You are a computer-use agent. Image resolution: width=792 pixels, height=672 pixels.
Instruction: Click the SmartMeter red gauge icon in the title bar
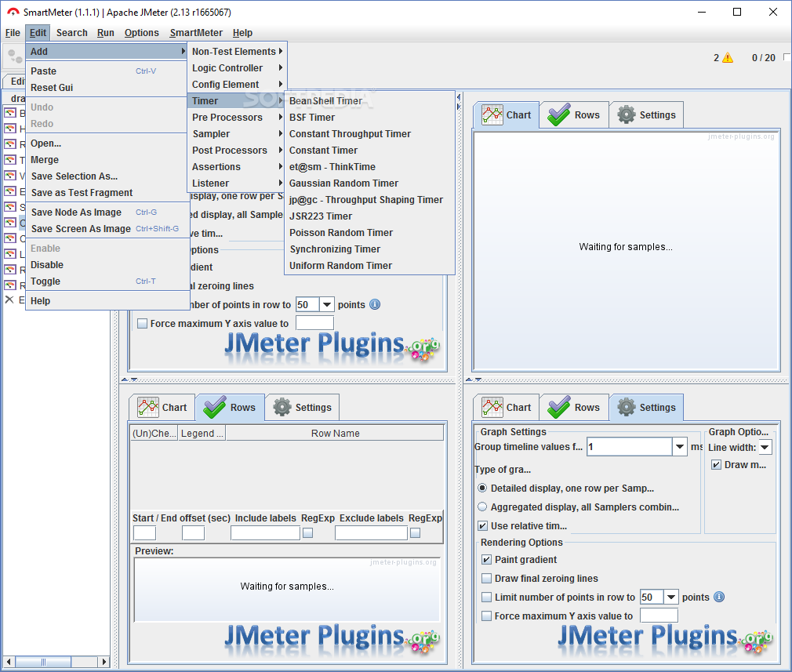13,12
